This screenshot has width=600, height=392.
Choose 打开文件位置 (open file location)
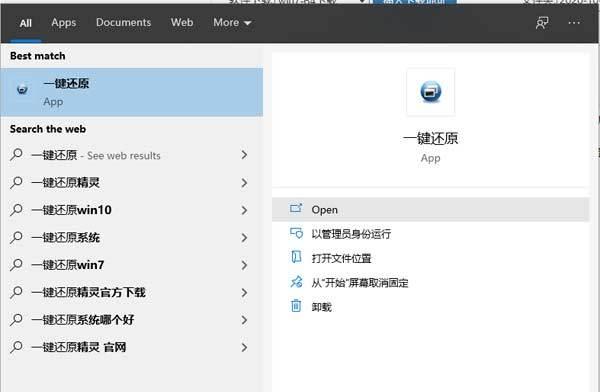click(x=430, y=258)
